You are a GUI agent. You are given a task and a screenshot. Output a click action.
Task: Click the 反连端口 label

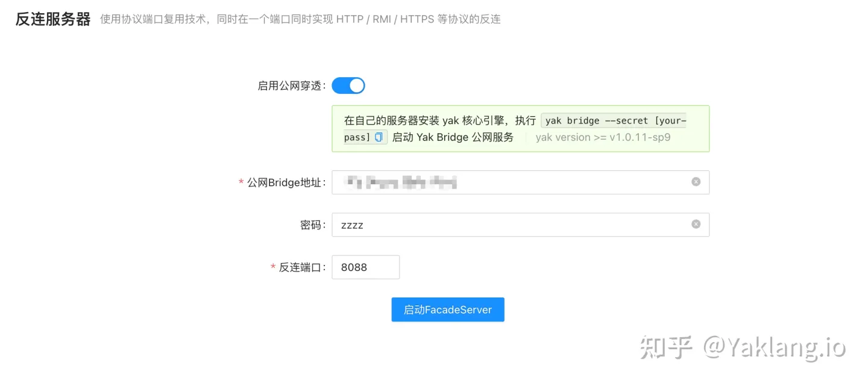click(302, 267)
